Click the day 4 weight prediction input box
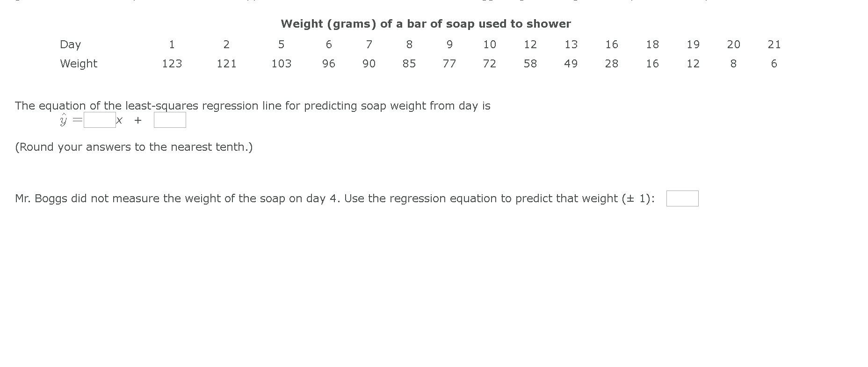The image size is (868, 367). coord(682,198)
